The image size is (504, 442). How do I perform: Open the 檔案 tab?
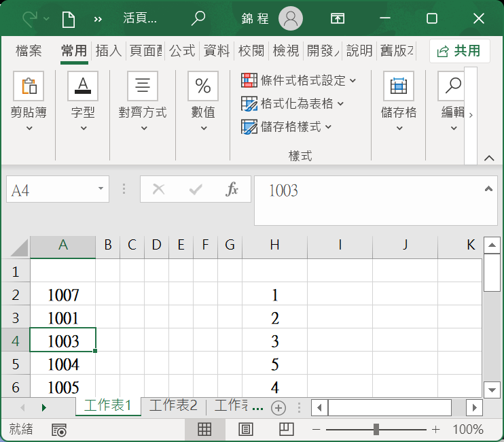pos(29,51)
